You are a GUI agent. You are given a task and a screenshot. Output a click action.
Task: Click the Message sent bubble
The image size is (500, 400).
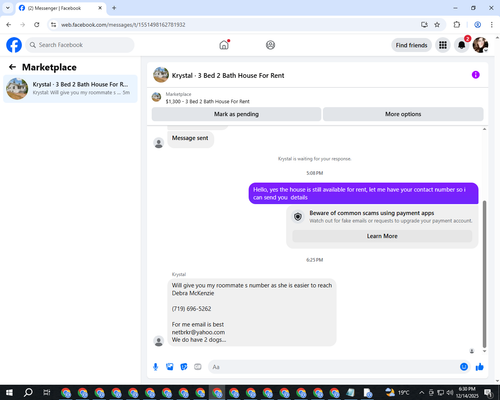(190, 138)
